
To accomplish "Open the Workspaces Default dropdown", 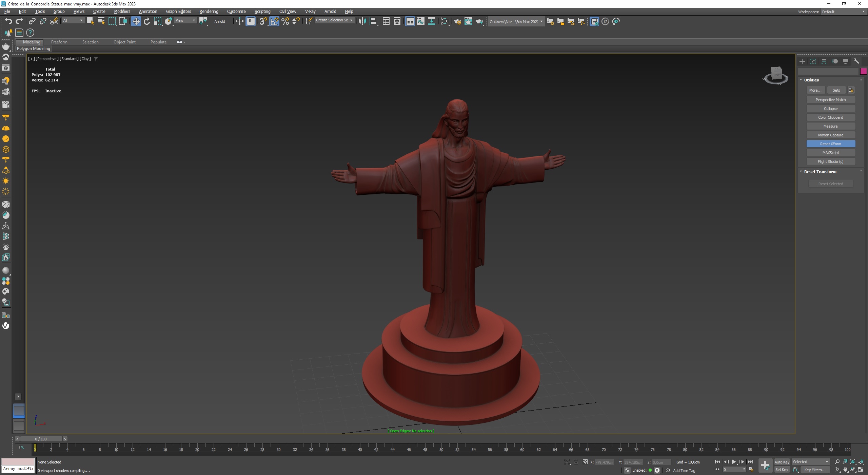I will click(x=843, y=12).
